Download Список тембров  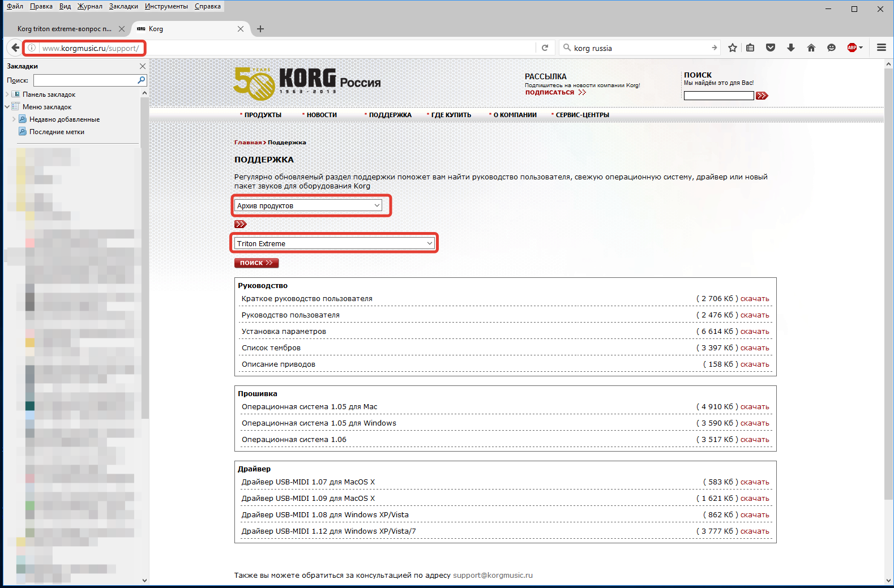(755, 348)
